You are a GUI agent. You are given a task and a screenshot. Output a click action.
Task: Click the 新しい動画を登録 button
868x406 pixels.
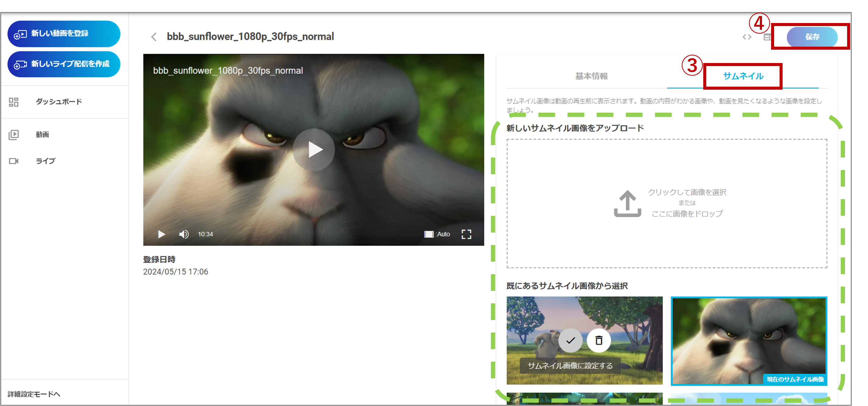[64, 34]
